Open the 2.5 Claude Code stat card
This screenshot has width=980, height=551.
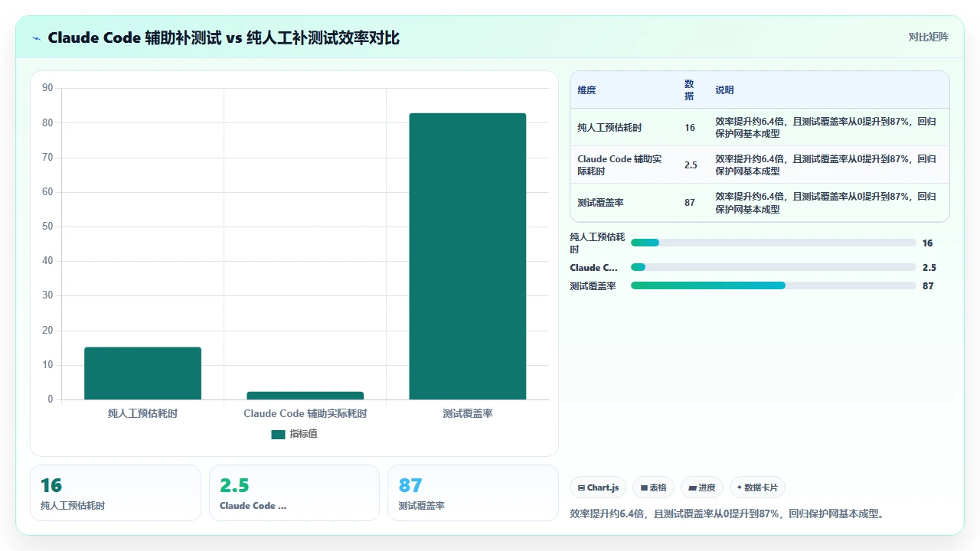pos(294,493)
